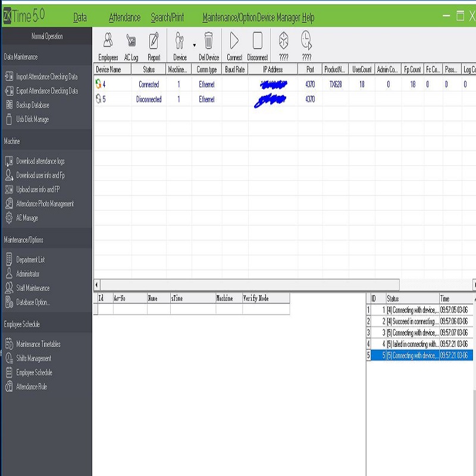Expand the dropdown arrow beside Device
The height and width of the screenshot is (476, 476).
coord(194,45)
